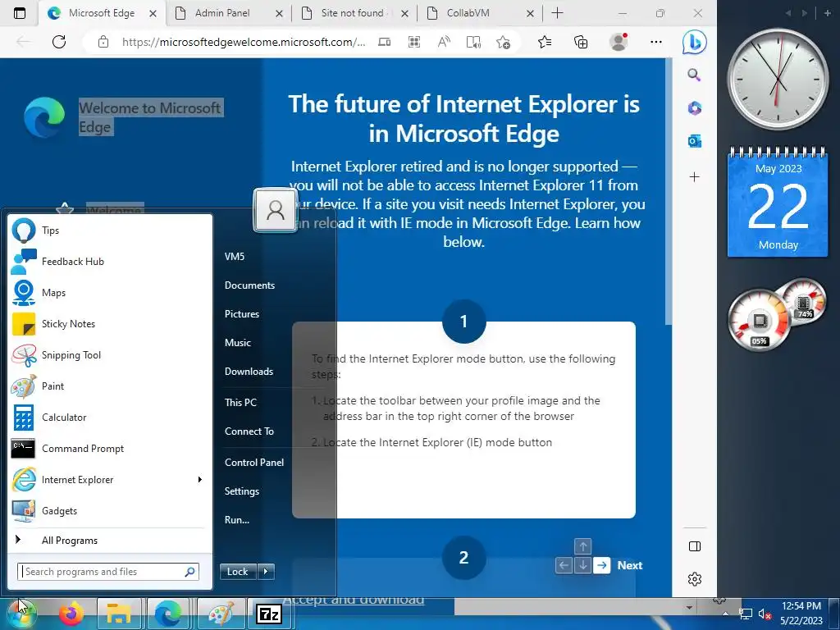Click the Windows Start orb
This screenshot has height=630, width=840.
tap(21, 614)
